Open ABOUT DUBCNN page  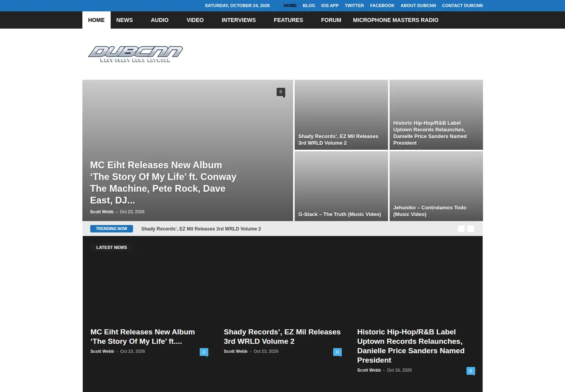(418, 5)
